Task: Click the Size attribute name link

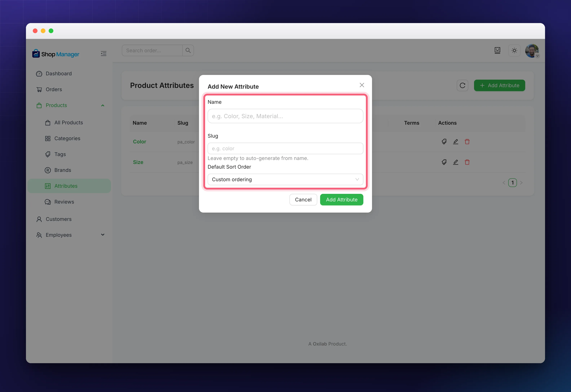Action: point(138,162)
